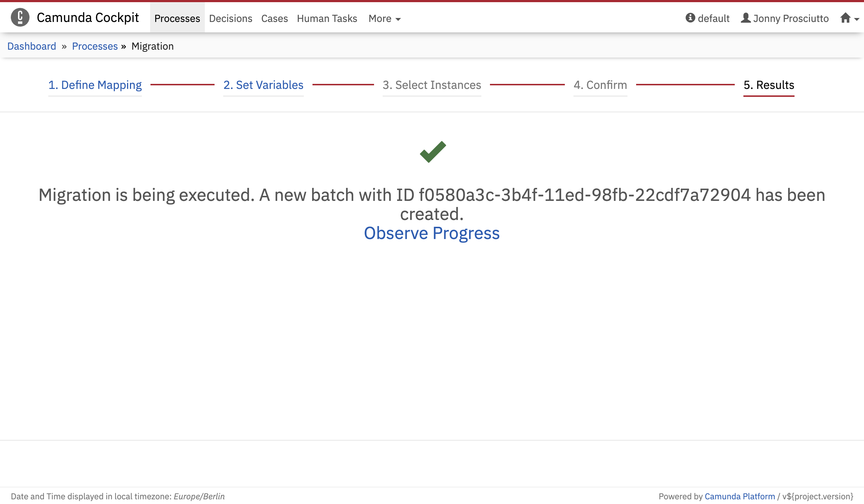Screen dimensions: 864x504
Task: Click step 3. Select Instances
Action: (x=432, y=85)
